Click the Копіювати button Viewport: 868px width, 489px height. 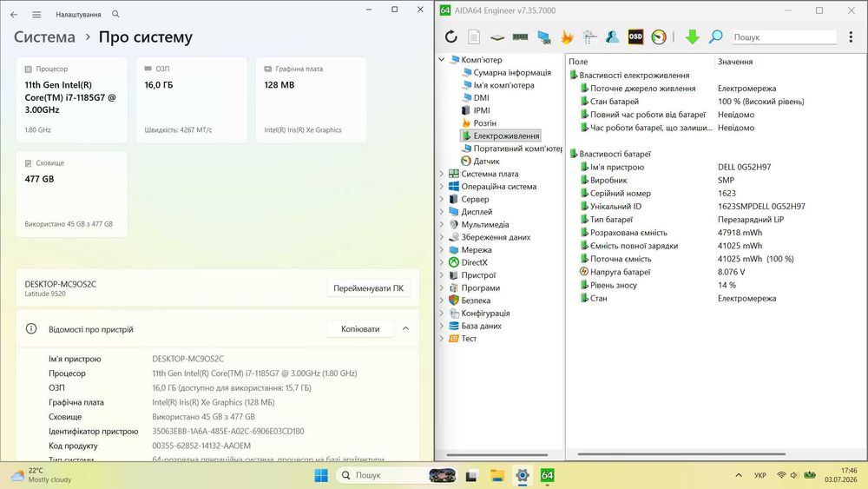pyautogui.click(x=360, y=329)
